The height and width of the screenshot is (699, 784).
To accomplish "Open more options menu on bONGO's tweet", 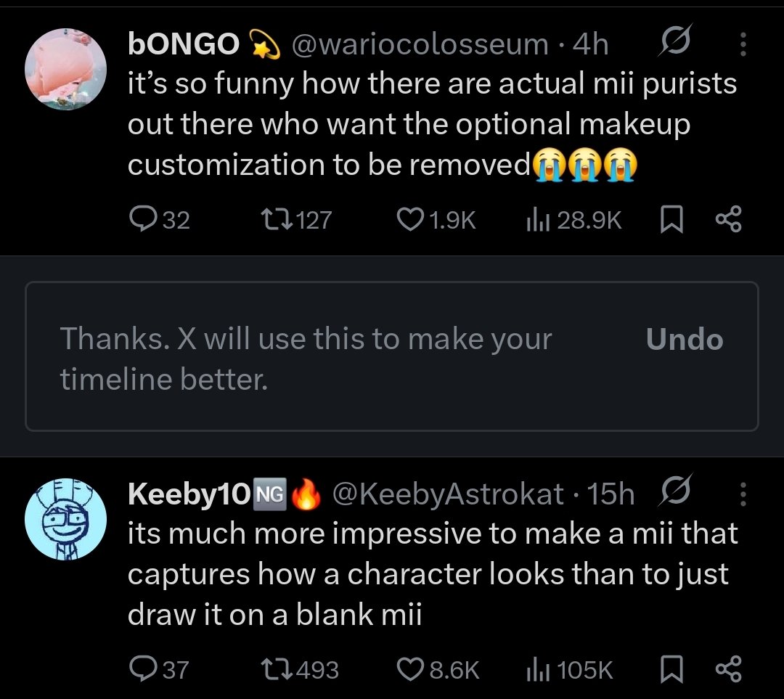I will (x=743, y=45).
